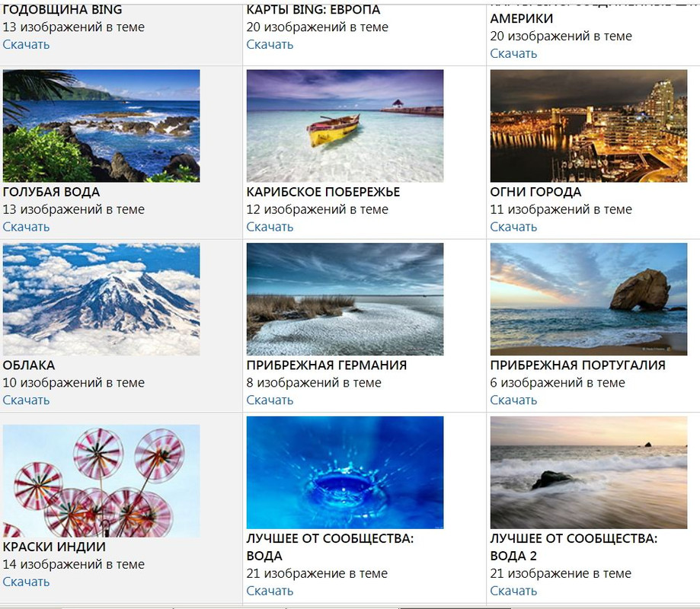
Task: Download the Карибское побережье theme
Action: pos(270,227)
